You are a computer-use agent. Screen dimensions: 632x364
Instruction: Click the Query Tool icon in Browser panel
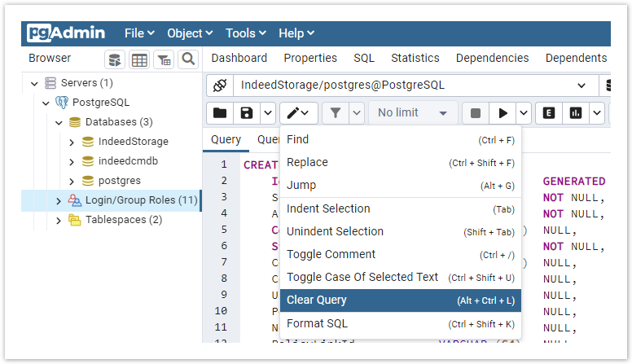coord(115,59)
